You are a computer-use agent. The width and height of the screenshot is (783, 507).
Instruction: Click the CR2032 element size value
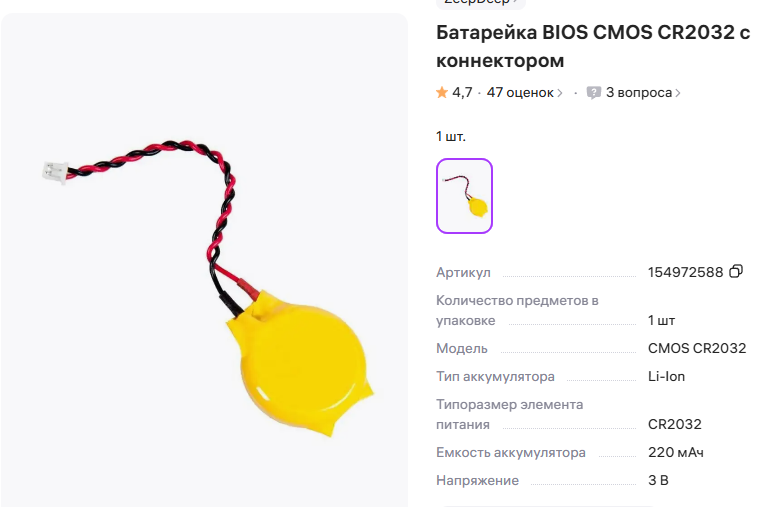[x=675, y=424]
